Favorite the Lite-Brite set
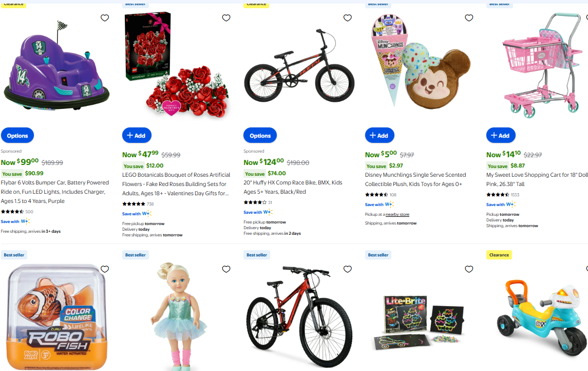The width and height of the screenshot is (588, 371). click(x=469, y=269)
